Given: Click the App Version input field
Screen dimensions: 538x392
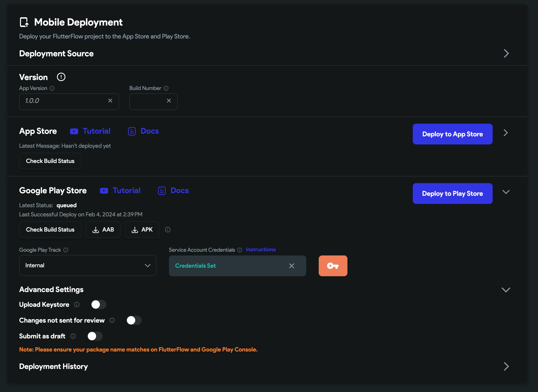Looking at the screenshot, I should (x=69, y=102).
